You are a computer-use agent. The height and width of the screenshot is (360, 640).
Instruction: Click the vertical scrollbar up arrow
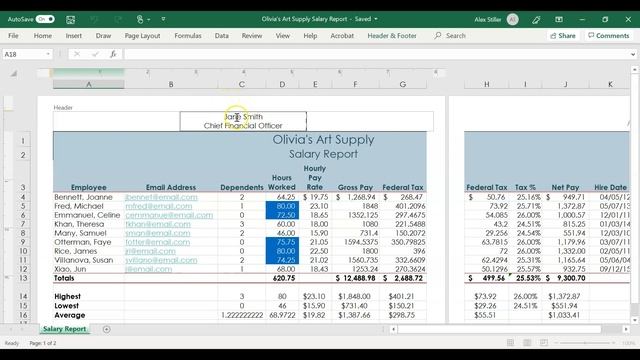[x=635, y=70]
